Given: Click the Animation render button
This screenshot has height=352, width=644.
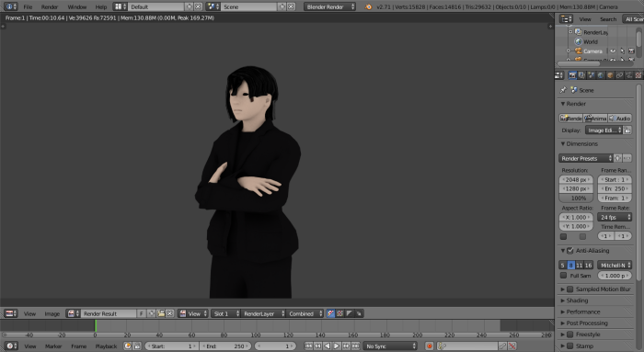Looking at the screenshot, I should pos(595,119).
